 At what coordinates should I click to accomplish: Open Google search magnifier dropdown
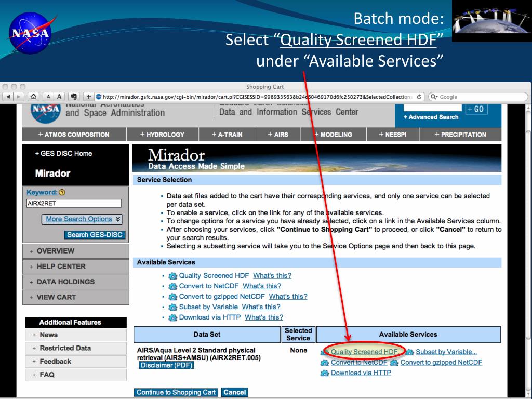(434, 97)
